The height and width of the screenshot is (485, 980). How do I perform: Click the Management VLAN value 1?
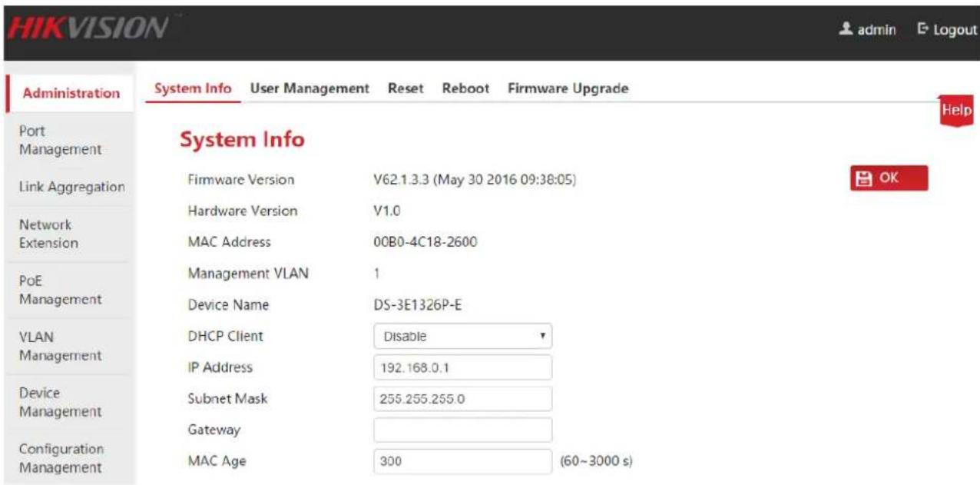tap(376, 273)
